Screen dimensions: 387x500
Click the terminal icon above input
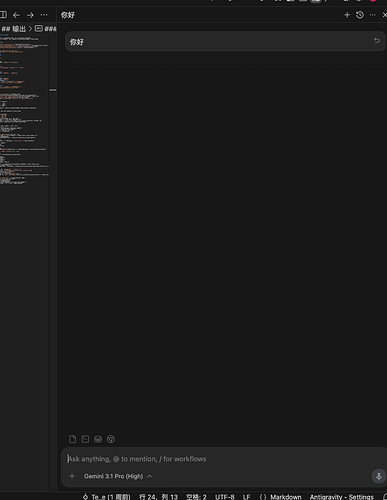[85, 439]
